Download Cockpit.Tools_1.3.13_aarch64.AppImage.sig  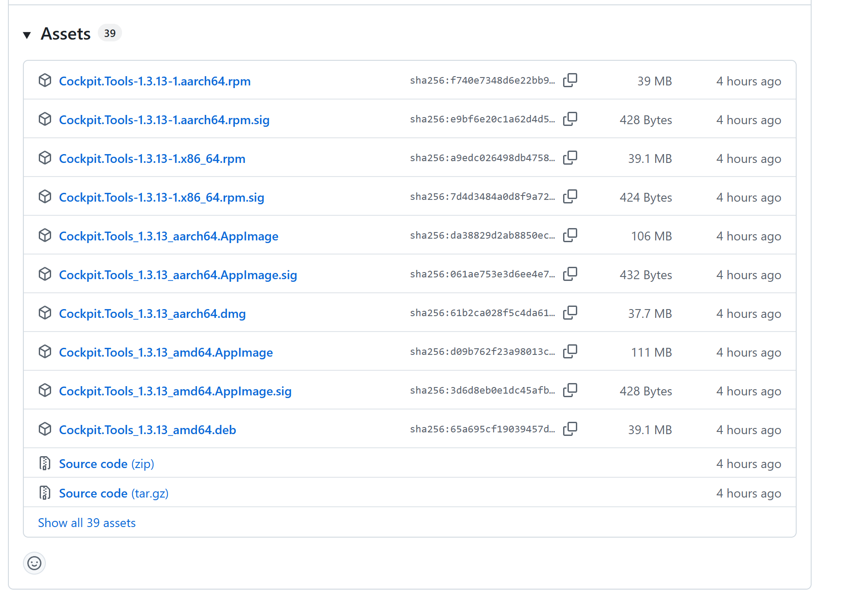click(178, 275)
